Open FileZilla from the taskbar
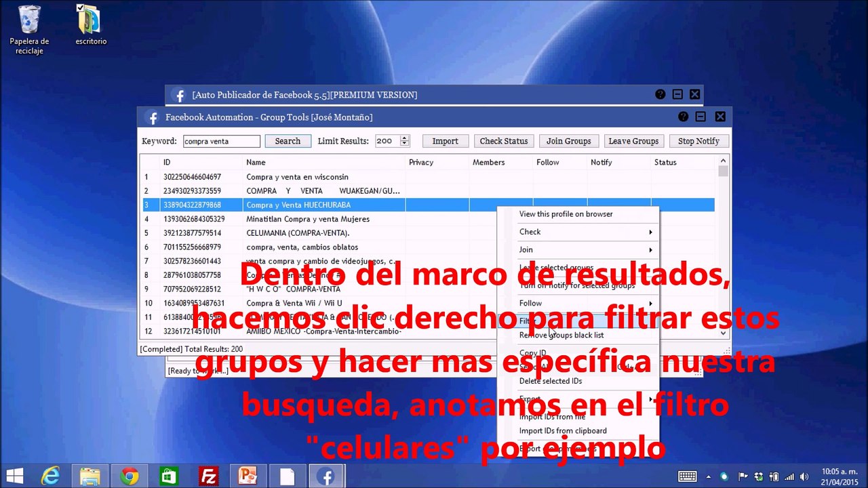 click(208, 476)
